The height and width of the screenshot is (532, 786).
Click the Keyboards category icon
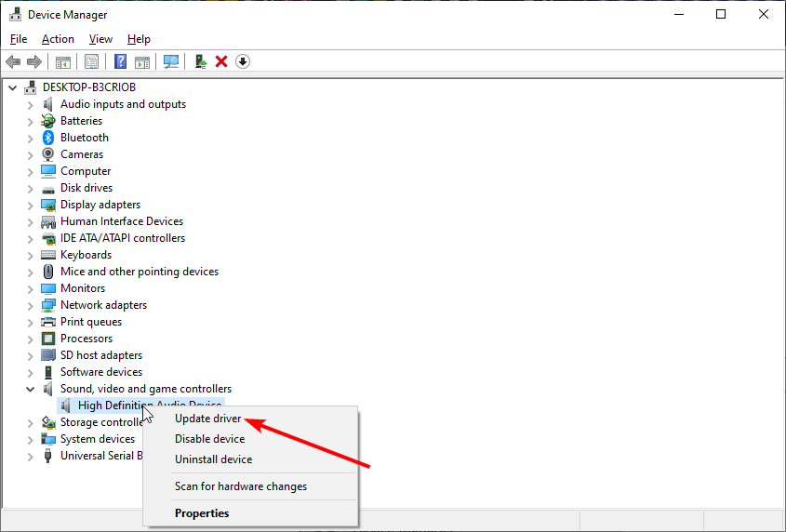pos(48,255)
